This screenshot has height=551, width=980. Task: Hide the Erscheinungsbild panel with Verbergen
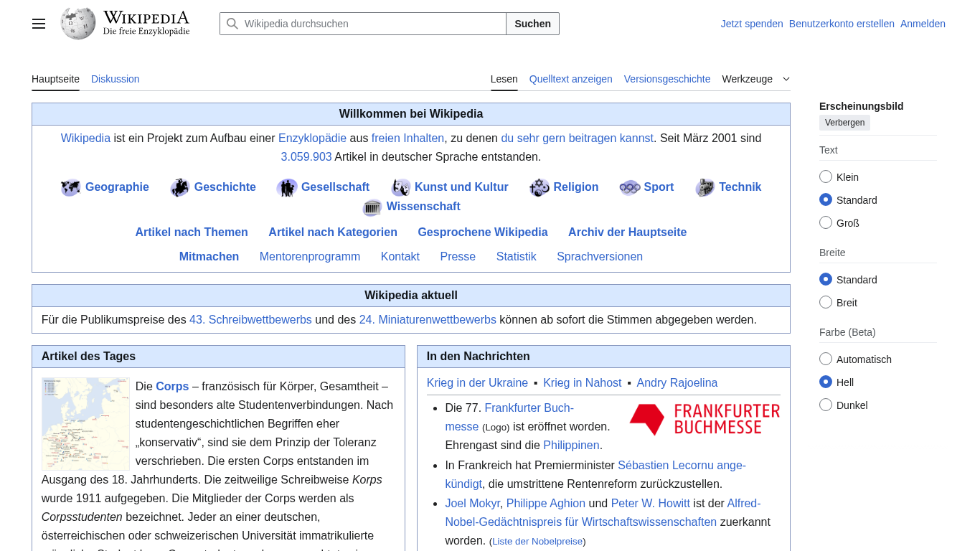tap(844, 123)
